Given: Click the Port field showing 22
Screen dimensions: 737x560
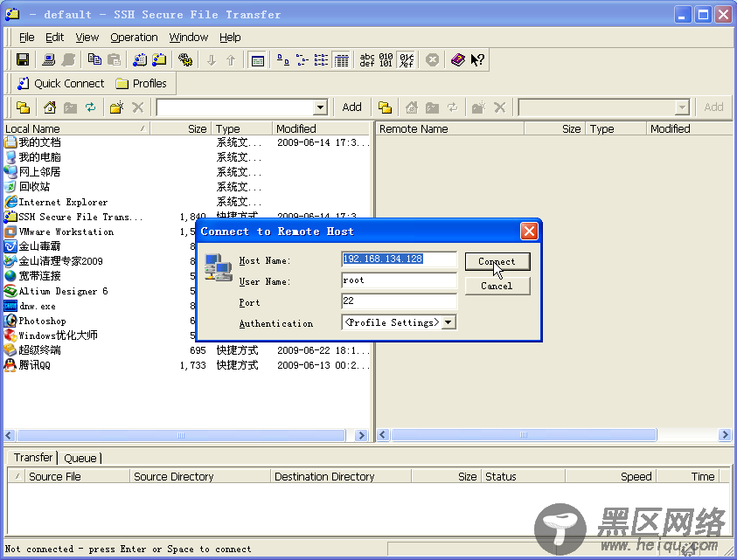Looking at the screenshot, I should [x=399, y=301].
